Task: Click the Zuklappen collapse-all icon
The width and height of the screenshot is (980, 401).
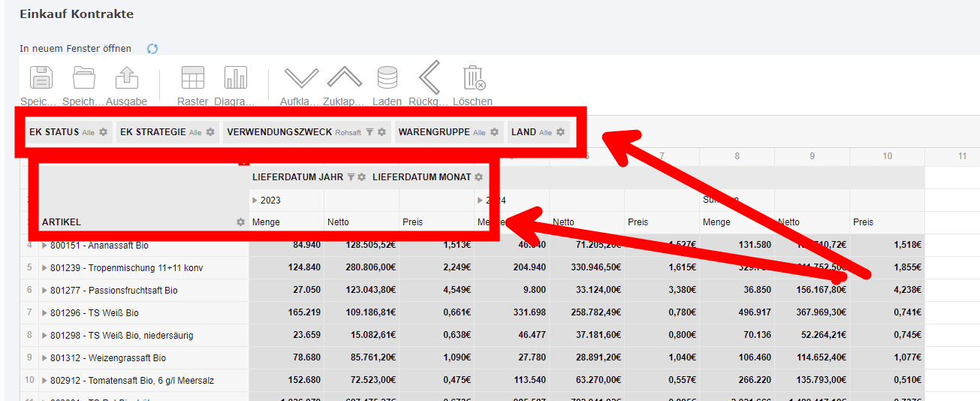Action: [x=344, y=78]
